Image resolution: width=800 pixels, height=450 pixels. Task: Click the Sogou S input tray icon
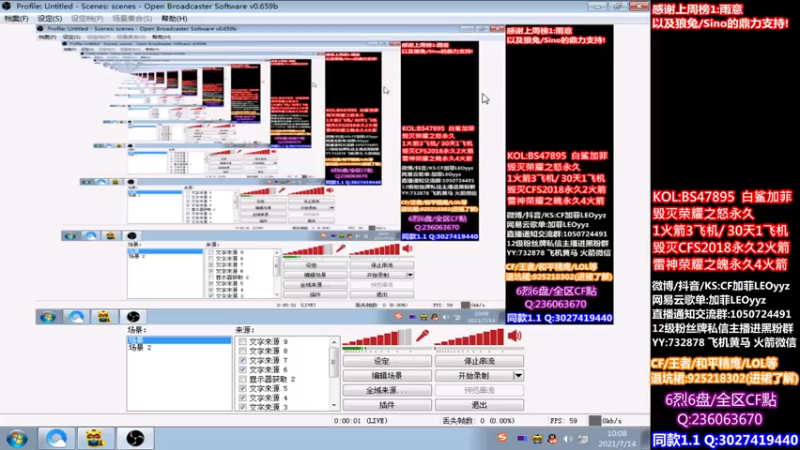coord(503,438)
